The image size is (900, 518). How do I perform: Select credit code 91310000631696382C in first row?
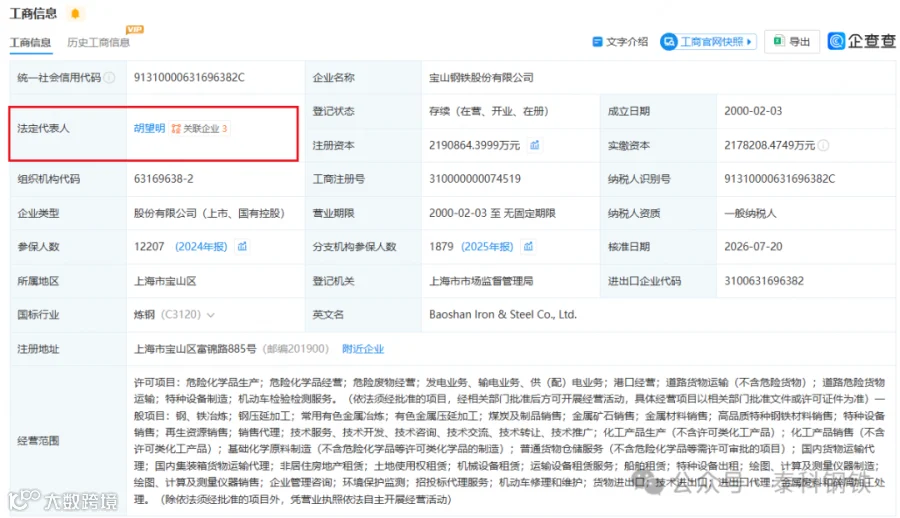click(x=189, y=78)
